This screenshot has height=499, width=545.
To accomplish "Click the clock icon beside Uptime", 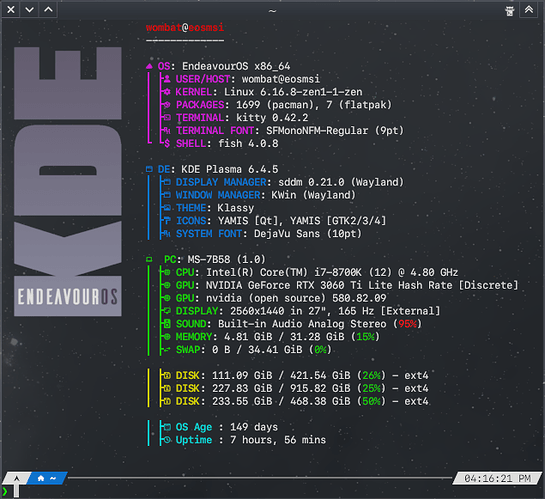I will coord(167,440).
